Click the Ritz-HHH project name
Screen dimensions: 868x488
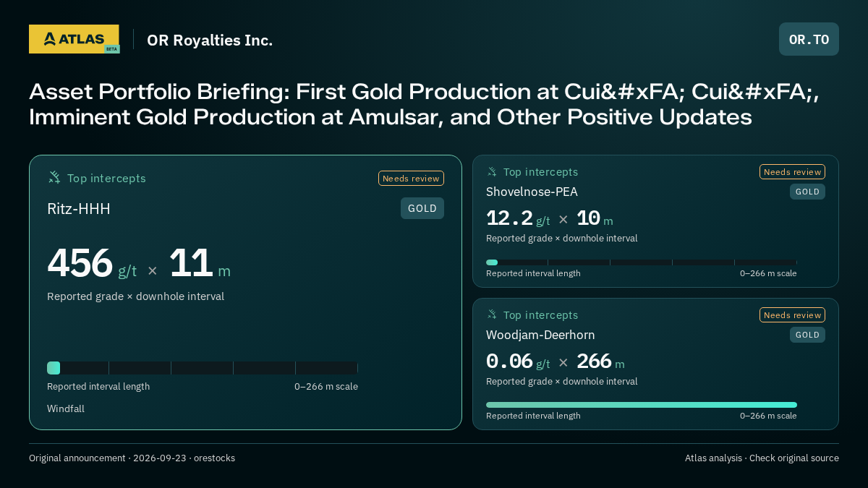(79, 209)
